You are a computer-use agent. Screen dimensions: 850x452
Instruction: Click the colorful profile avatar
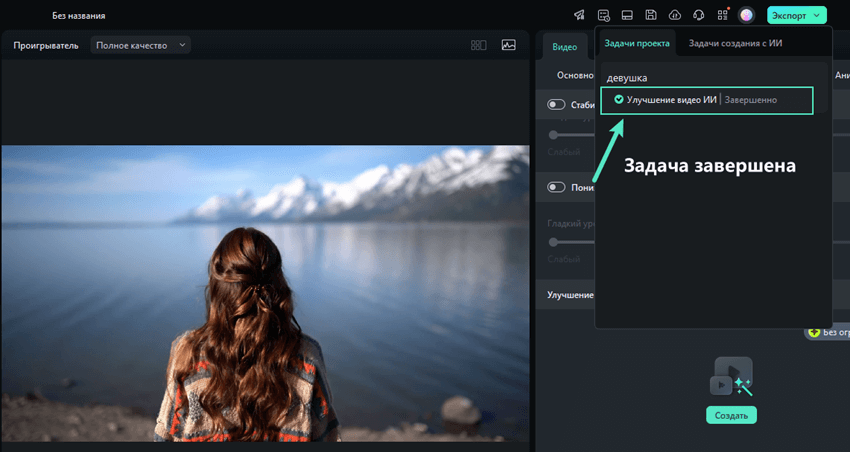pos(746,15)
